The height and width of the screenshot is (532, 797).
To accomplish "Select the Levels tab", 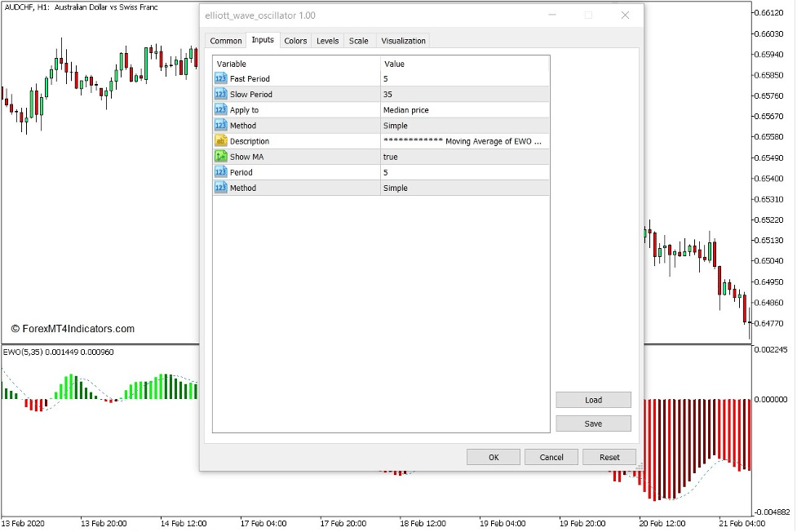I will pos(327,40).
